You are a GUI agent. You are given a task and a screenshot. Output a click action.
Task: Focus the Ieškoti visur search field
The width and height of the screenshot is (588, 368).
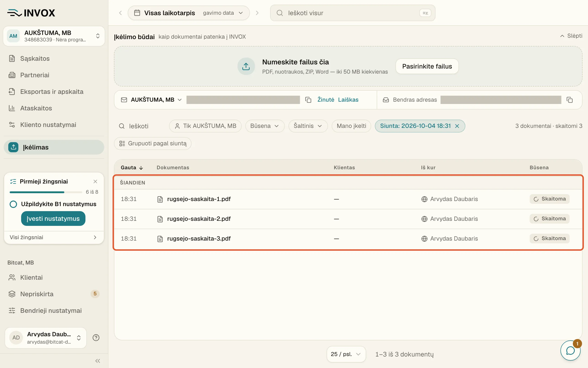353,13
